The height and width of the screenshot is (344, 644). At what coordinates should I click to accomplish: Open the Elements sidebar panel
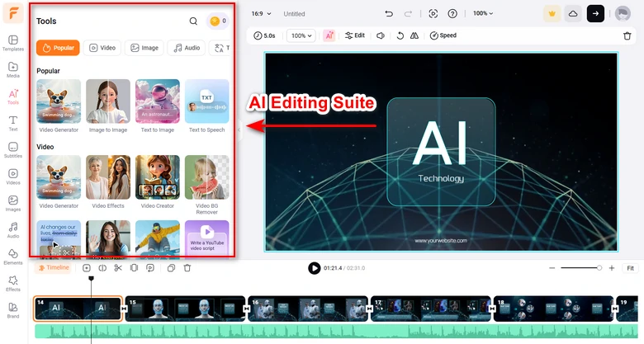coord(13,257)
